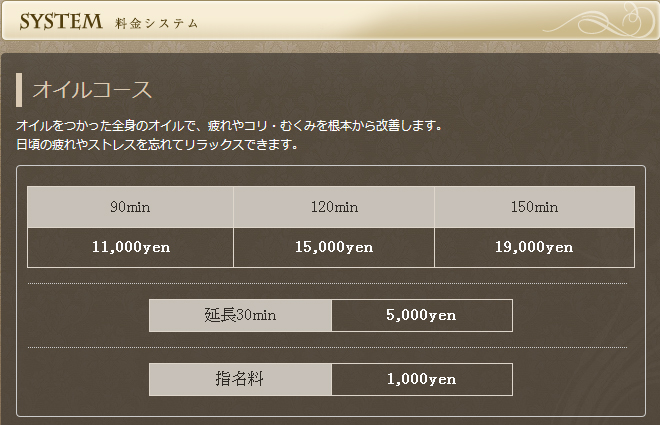Click the 料金システム subtitle text

[x=157, y=24]
